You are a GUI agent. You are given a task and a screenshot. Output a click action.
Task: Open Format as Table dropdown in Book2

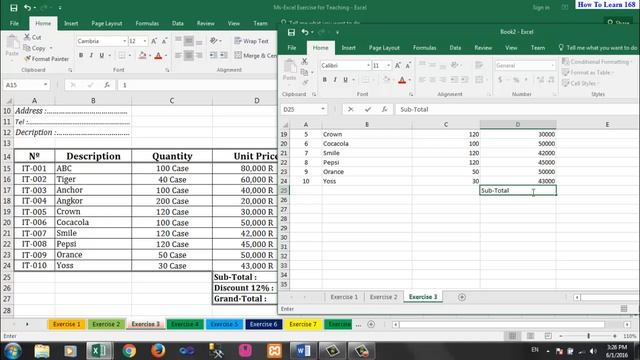coord(588,72)
